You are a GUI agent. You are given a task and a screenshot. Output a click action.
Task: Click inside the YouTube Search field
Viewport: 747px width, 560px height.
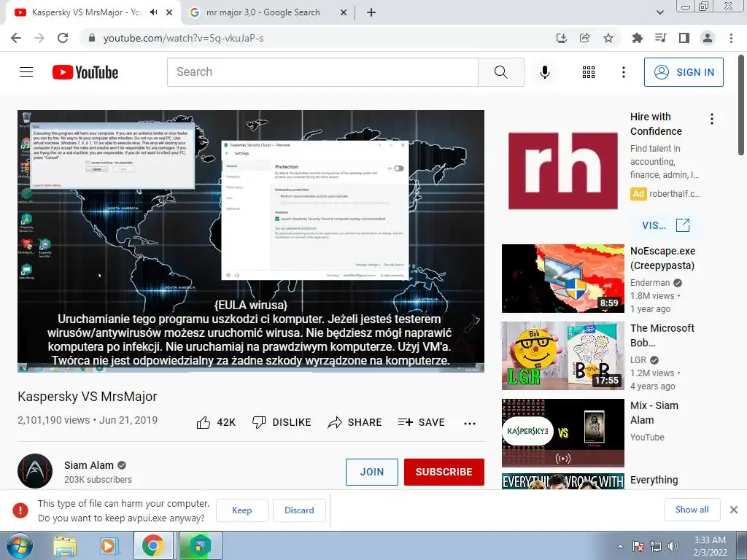[x=322, y=72]
